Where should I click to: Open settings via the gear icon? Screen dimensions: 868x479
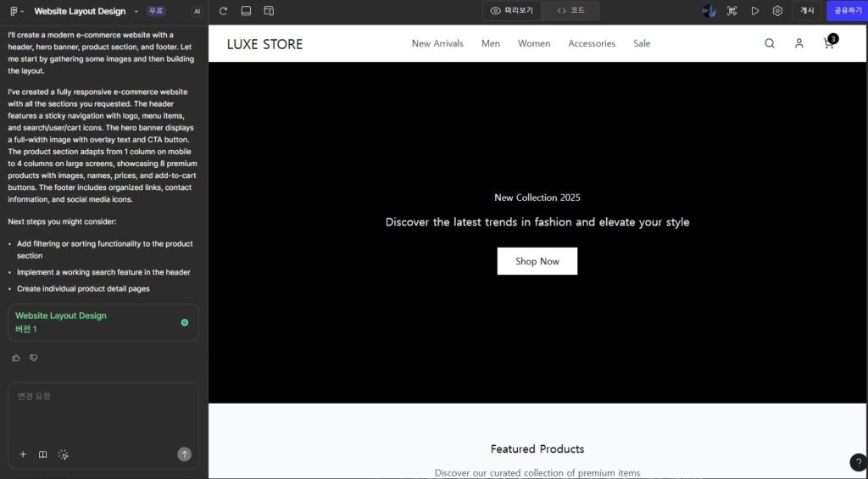click(777, 11)
